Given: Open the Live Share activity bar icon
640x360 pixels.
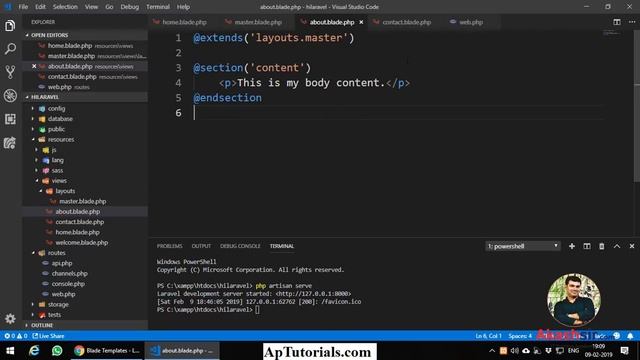Looking at the screenshot, I should 10,142.
